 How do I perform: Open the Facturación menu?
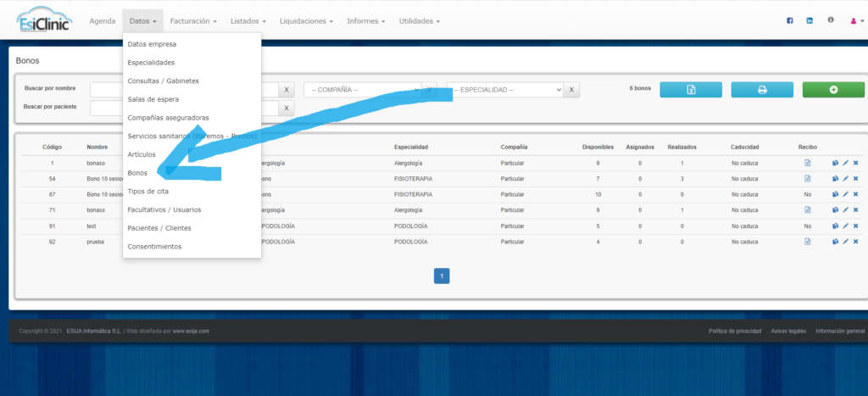tap(193, 21)
